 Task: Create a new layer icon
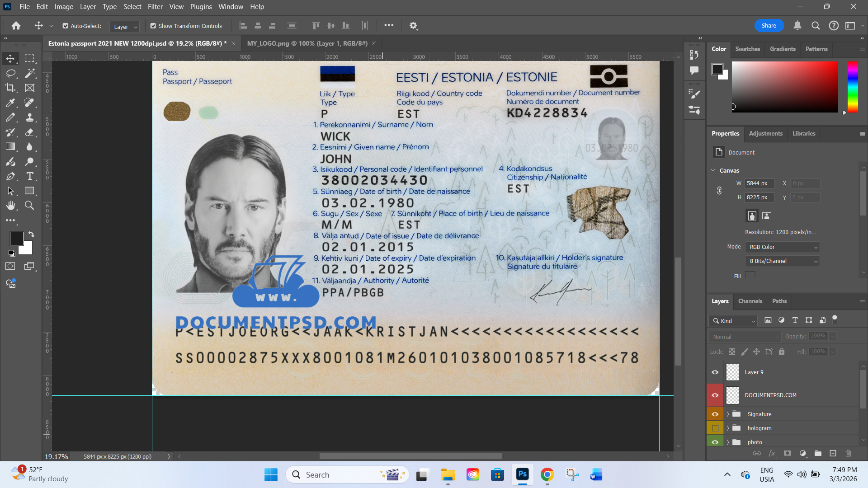coord(833,453)
